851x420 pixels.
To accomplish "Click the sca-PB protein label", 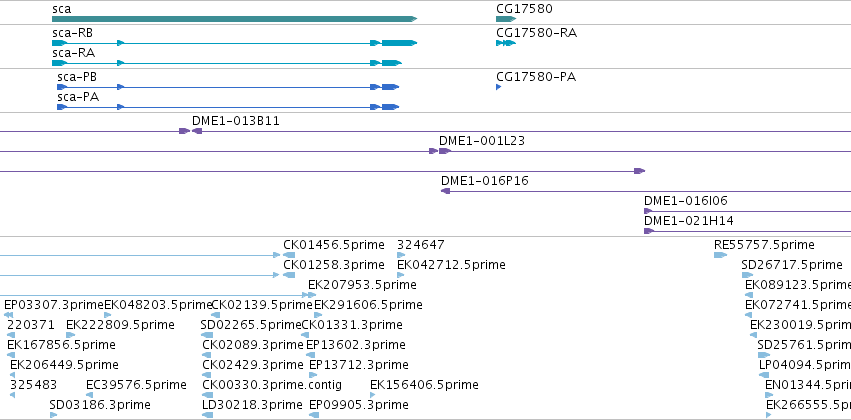I will (x=77, y=77).
